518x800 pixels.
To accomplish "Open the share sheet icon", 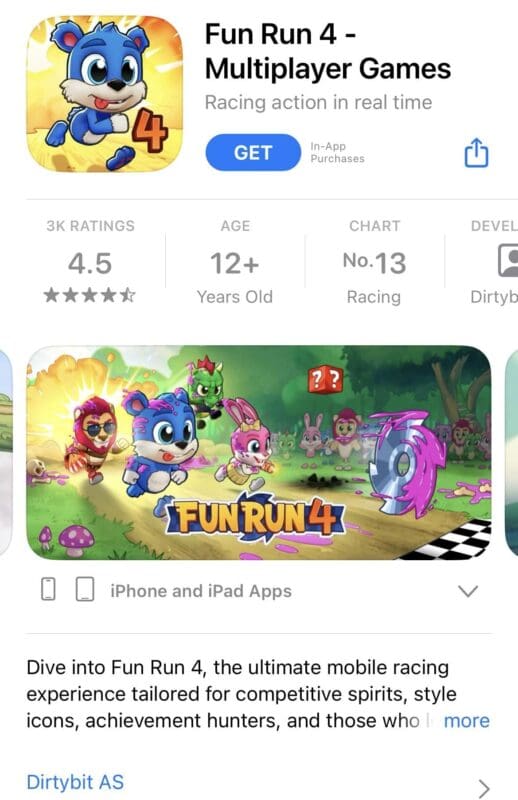I will pos(476,152).
